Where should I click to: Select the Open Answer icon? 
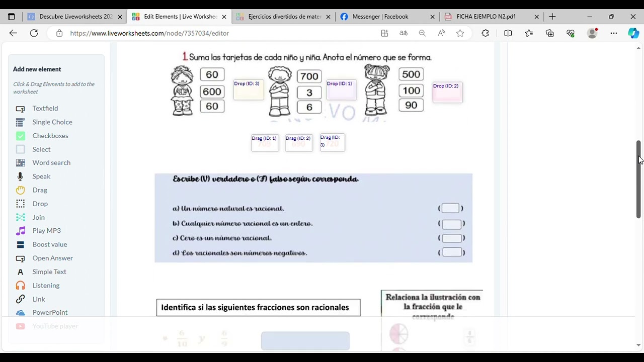[x=20, y=258]
